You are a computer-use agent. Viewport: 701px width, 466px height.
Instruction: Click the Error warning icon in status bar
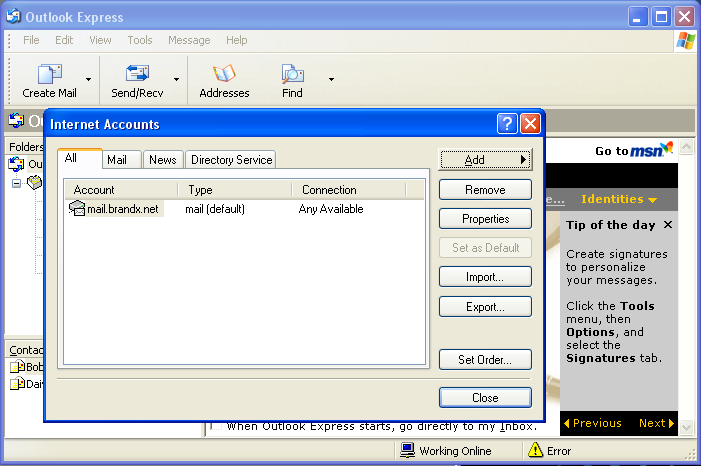tap(535, 450)
